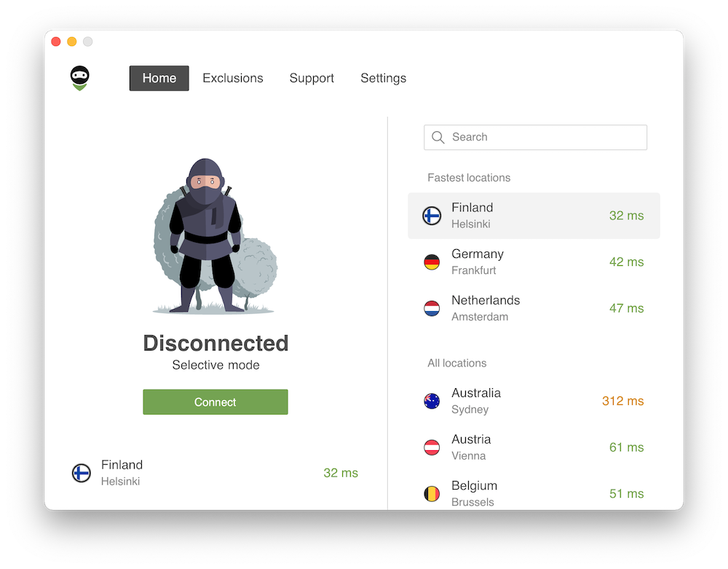728x569 pixels.
Task: Select Germany Frankfurt server
Action: 534,262
